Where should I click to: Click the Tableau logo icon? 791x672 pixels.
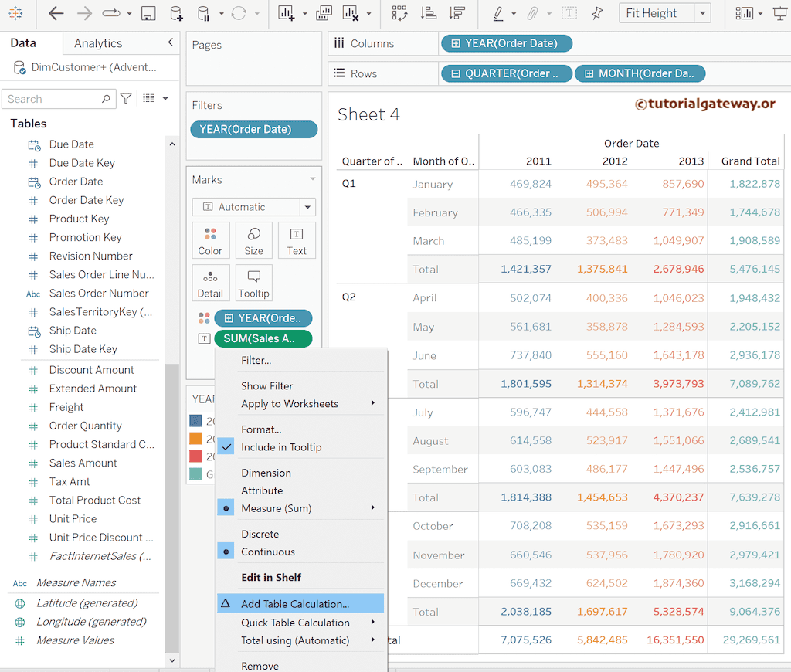click(15, 13)
